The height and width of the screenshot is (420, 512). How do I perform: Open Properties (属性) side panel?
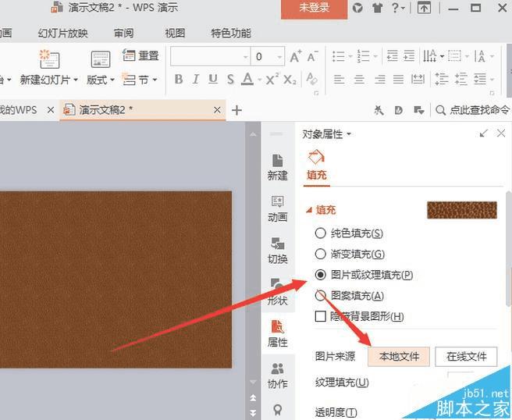277,333
